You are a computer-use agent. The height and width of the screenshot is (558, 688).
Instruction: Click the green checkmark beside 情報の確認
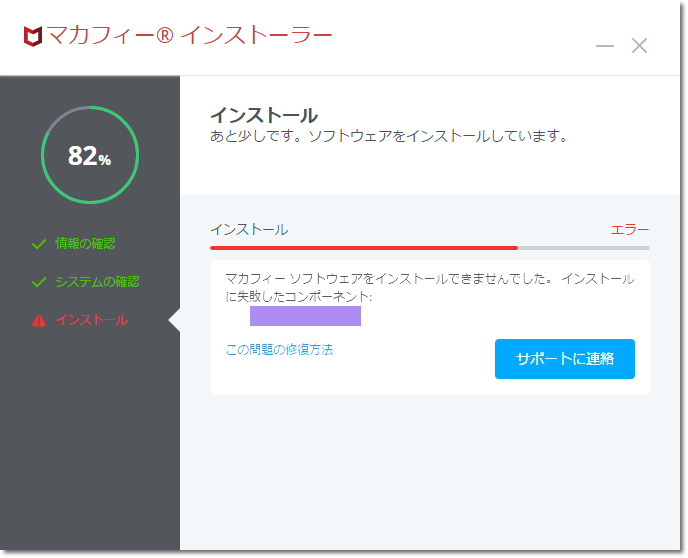pyautogui.click(x=39, y=244)
